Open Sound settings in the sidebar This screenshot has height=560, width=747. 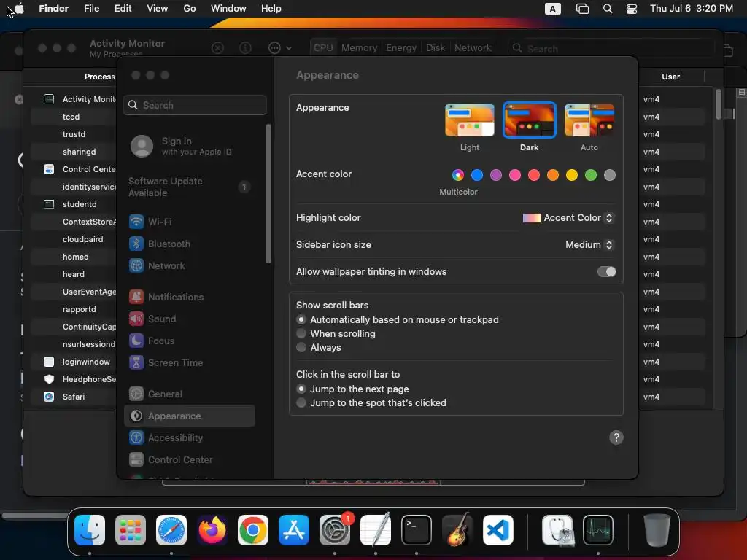click(x=190, y=319)
